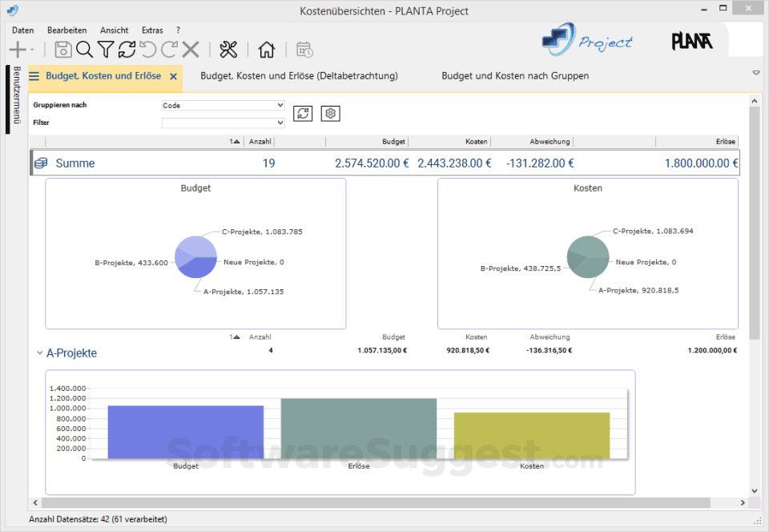
Task: Click the Delete X toolbar icon
Action: [x=191, y=50]
